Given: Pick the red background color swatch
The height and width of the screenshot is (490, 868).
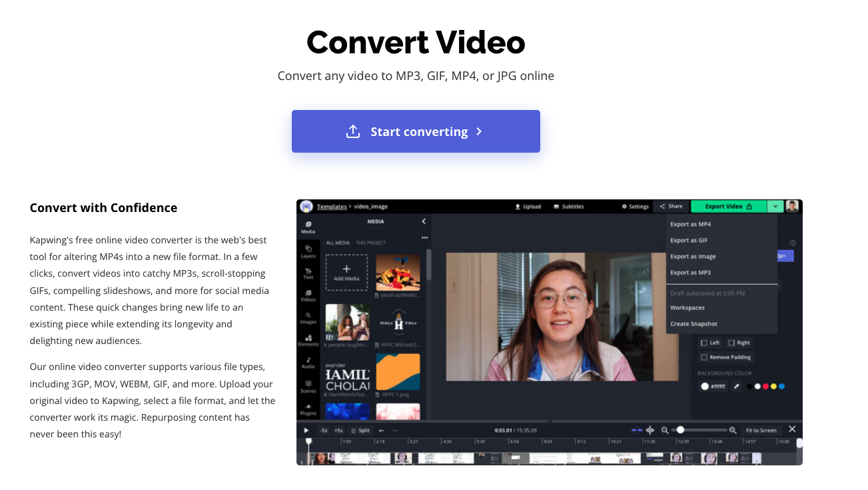Looking at the screenshot, I should [x=765, y=386].
